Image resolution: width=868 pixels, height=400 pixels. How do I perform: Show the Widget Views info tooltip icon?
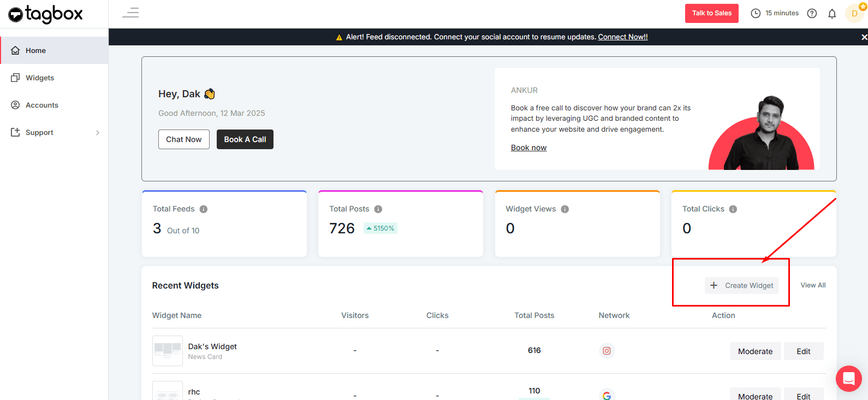pyautogui.click(x=565, y=209)
